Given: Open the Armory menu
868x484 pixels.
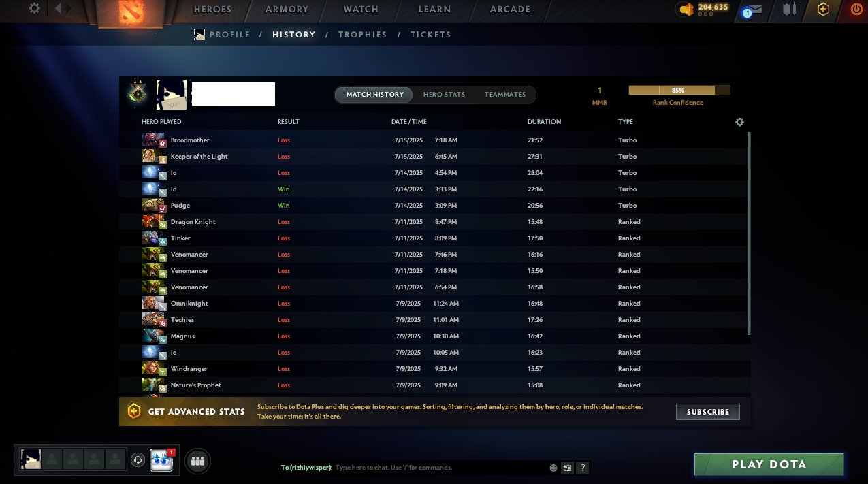Looking at the screenshot, I should point(287,10).
